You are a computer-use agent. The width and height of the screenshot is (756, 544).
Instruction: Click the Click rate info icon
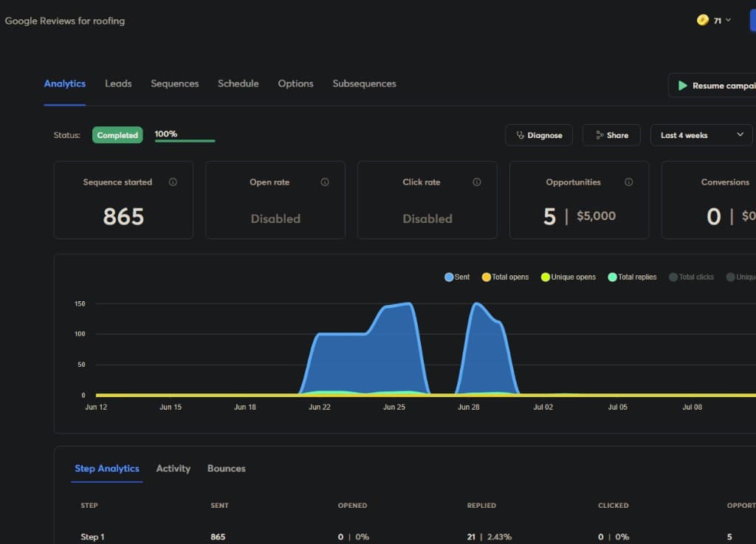[477, 182]
